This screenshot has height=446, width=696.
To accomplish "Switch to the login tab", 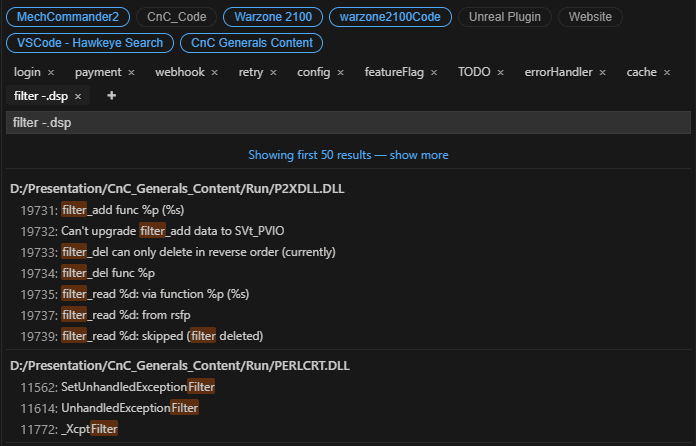I will (x=27, y=72).
